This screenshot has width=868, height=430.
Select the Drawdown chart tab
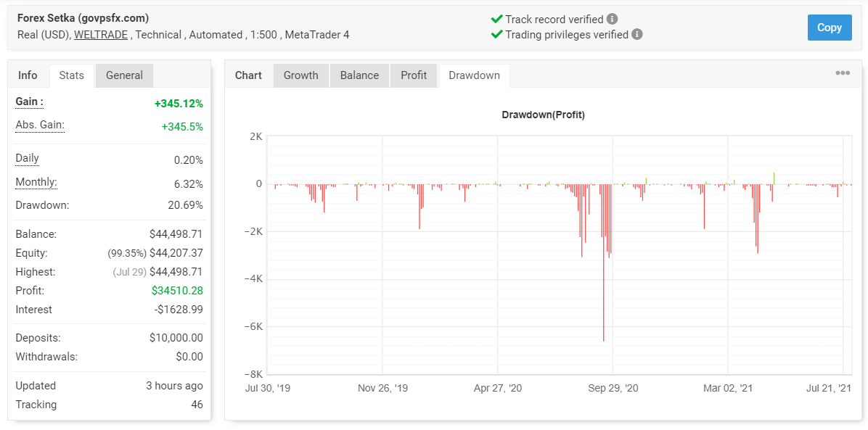(x=475, y=76)
